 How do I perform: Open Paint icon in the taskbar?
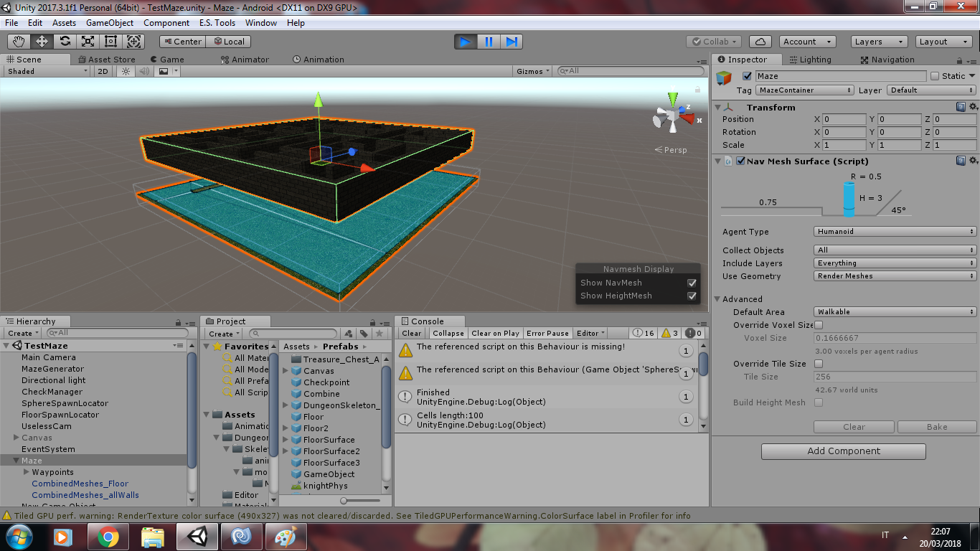coord(286,536)
